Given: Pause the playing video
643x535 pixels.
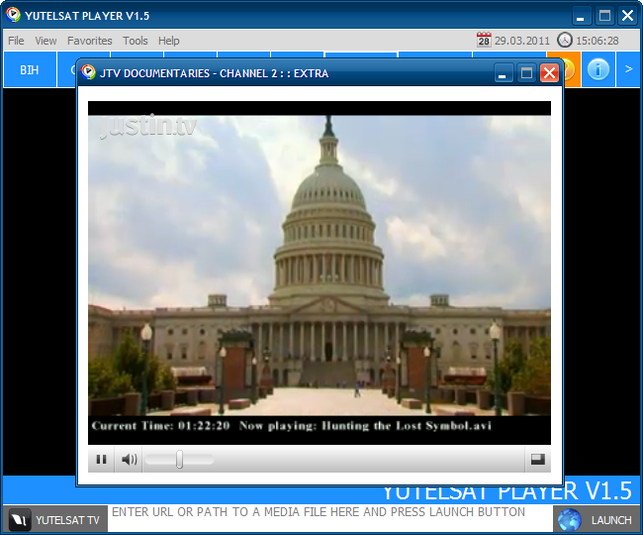Looking at the screenshot, I should [x=101, y=460].
